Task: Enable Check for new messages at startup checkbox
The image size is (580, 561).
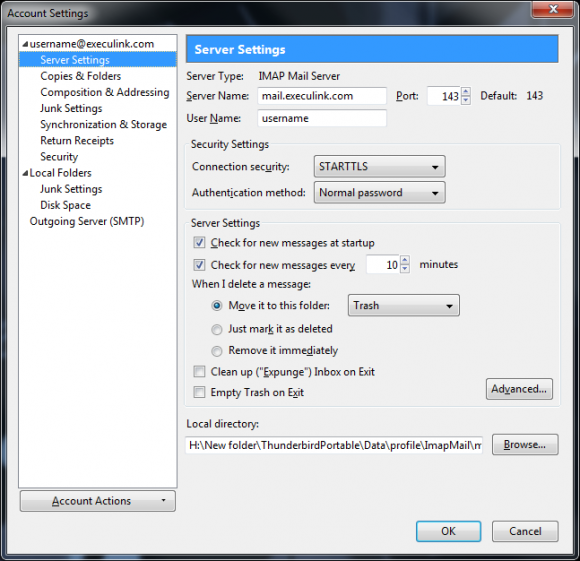Action: pyautogui.click(x=199, y=243)
